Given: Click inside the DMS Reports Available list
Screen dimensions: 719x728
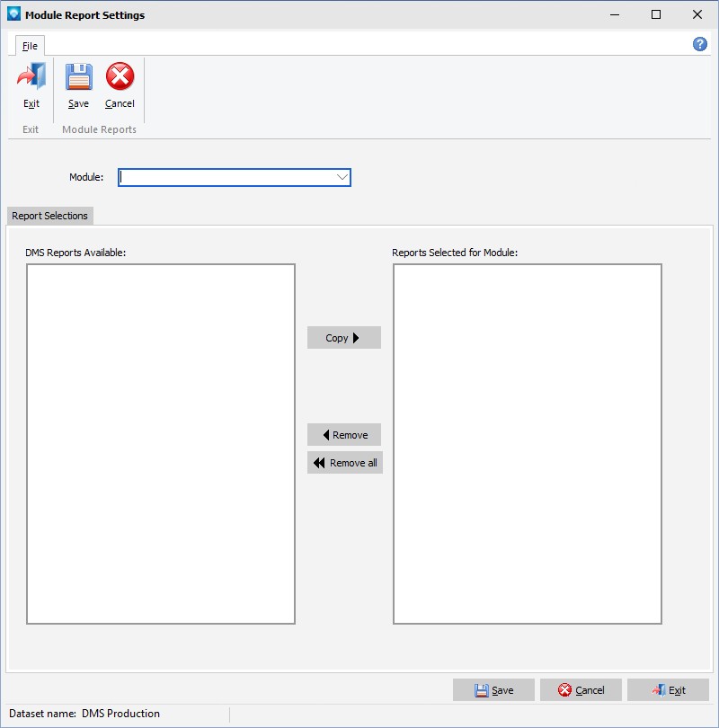Looking at the screenshot, I should 161,444.
